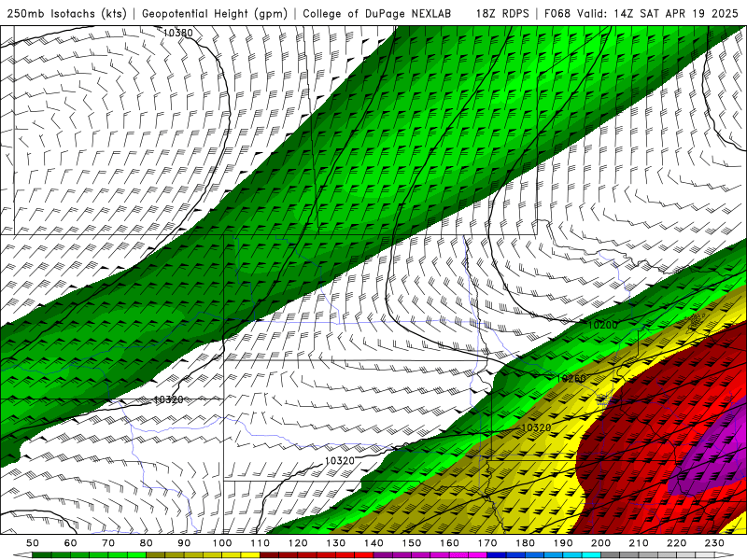Click the 'Geopotential Height (gpm)' title text

[x=215, y=13]
